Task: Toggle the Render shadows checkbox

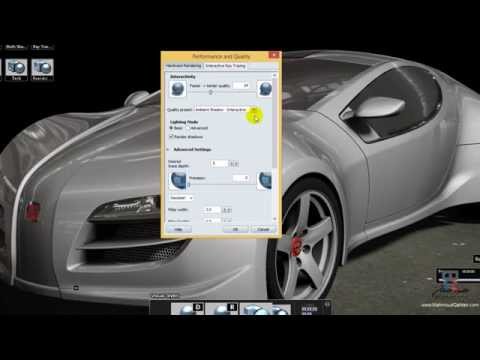Action: point(172,136)
